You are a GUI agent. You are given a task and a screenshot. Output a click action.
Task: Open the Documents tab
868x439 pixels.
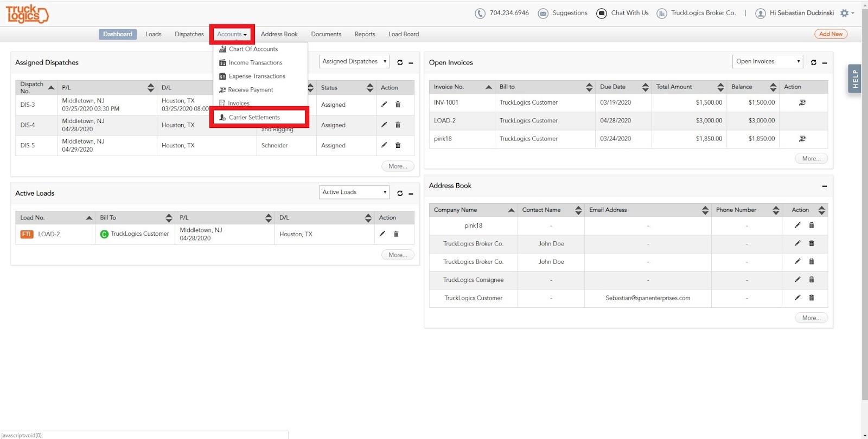click(326, 34)
